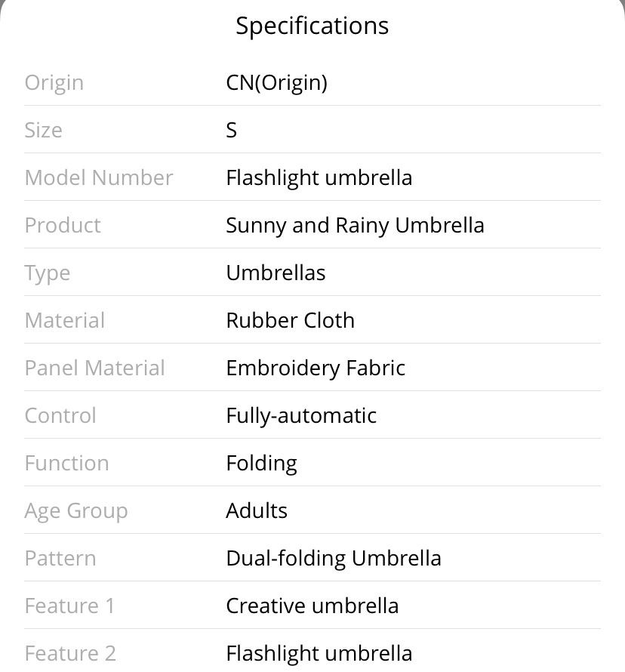Tap the Feature 2 label
Screen dimensions: 625x672
point(70,653)
